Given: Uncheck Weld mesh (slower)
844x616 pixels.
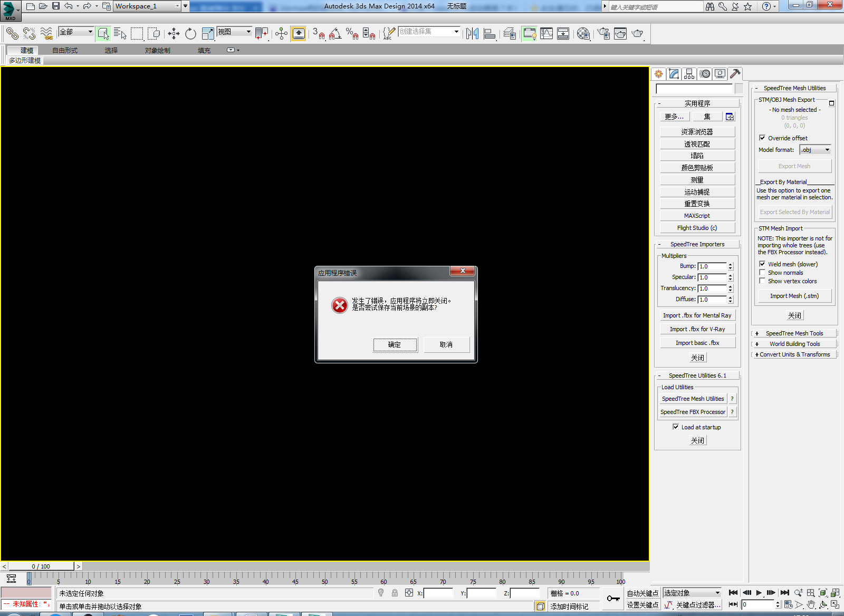Looking at the screenshot, I should click(x=762, y=264).
